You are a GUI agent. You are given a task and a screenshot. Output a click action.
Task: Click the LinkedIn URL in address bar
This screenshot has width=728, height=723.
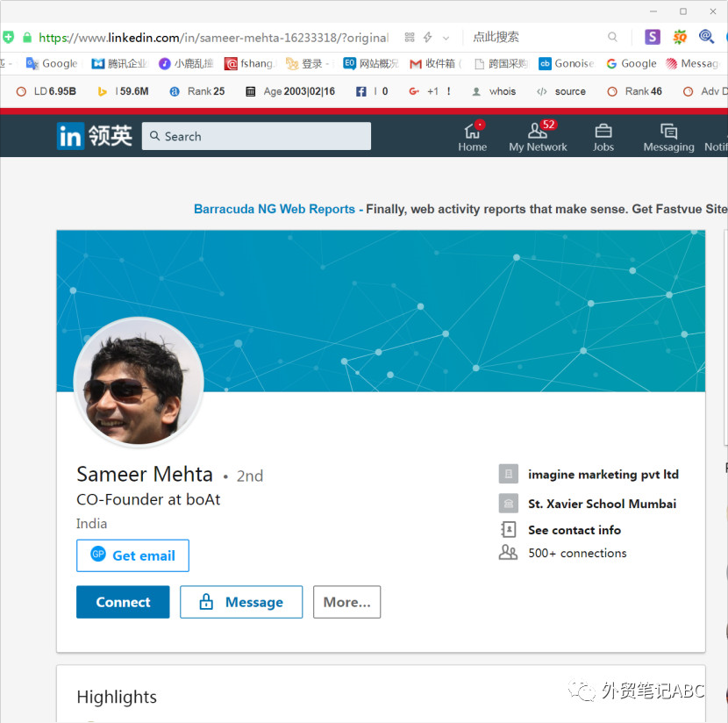[213, 38]
